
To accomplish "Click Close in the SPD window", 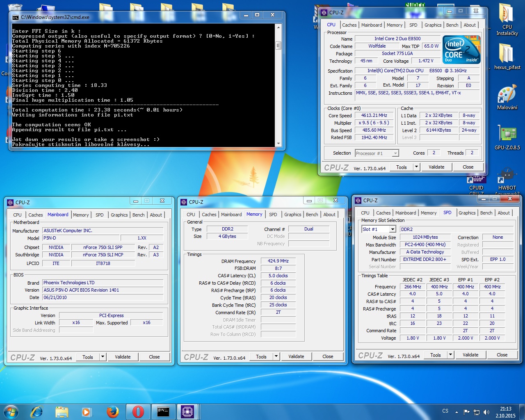I will coord(502,355).
